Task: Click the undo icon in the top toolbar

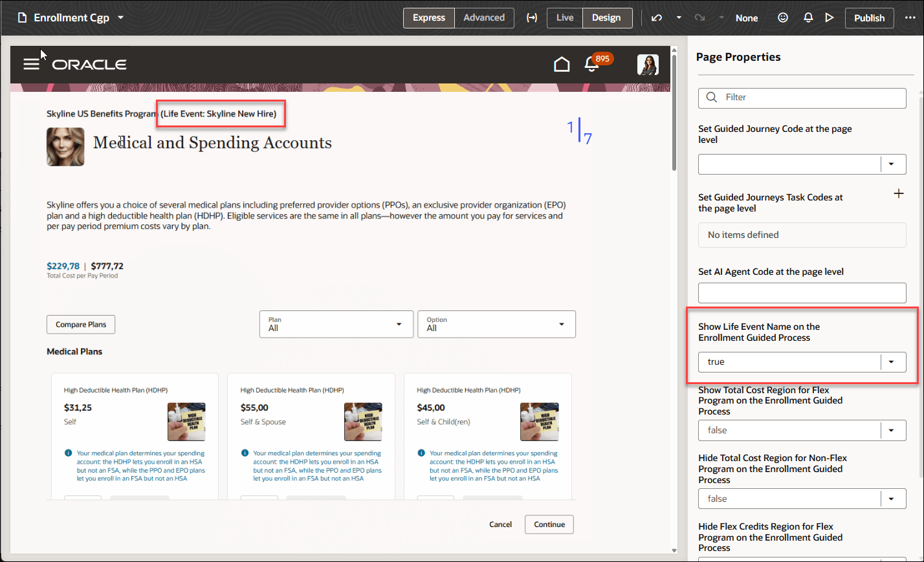Action: [656, 17]
